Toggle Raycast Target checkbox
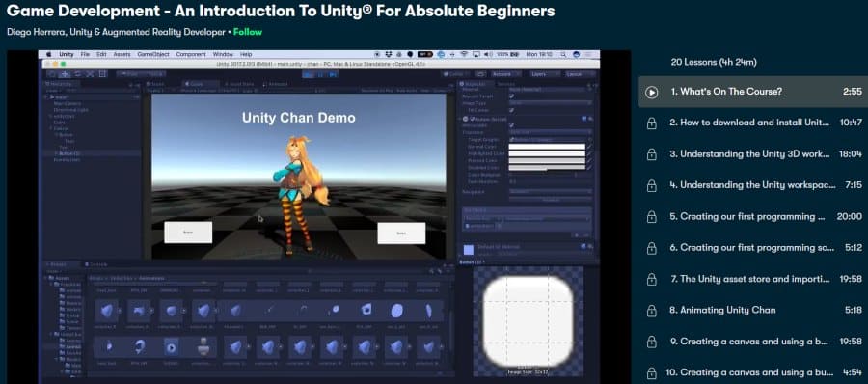The width and height of the screenshot is (868, 384). click(511, 96)
